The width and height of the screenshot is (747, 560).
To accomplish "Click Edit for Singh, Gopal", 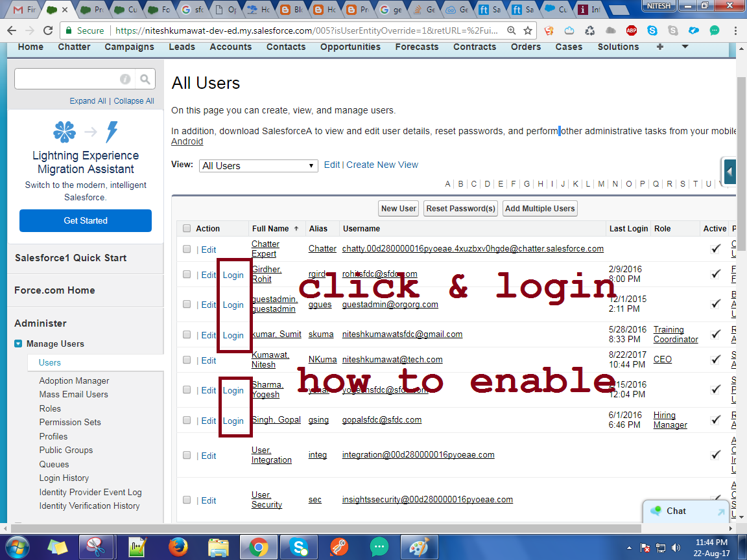I will click(209, 421).
